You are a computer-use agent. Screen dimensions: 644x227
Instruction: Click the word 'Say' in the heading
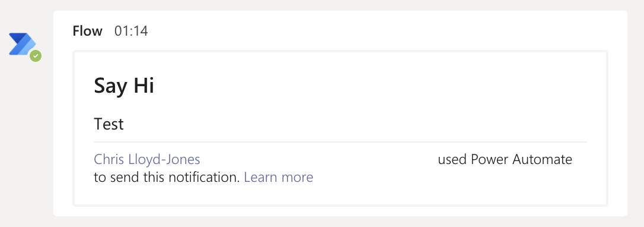click(110, 87)
